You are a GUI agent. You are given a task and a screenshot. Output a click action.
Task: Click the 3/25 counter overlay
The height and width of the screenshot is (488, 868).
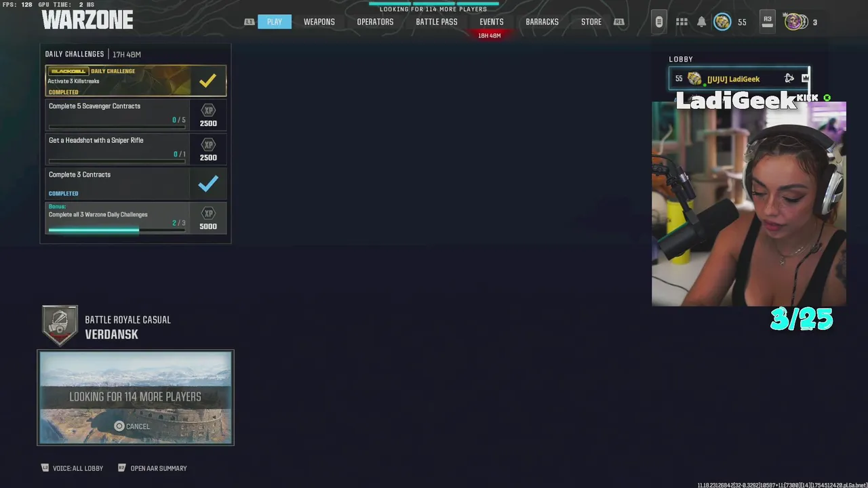point(802,319)
